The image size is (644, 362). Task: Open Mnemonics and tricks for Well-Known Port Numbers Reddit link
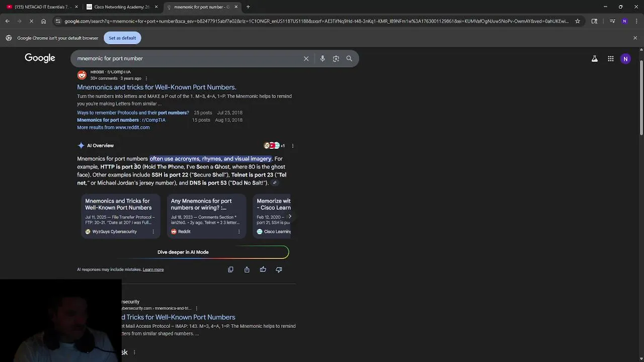[x=156, y=87]
